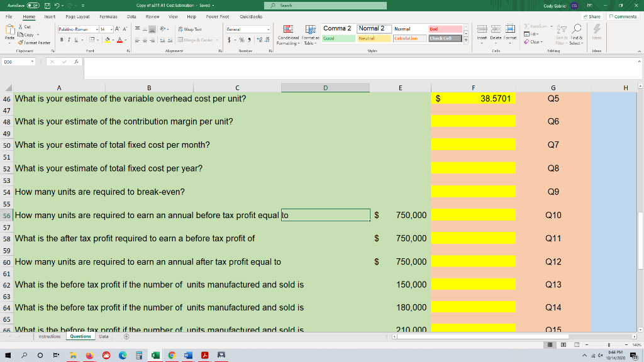Viewport: 644px width, 362px height.
Task: Collapse the ribbon with chevron
Action: click(639, 51)
